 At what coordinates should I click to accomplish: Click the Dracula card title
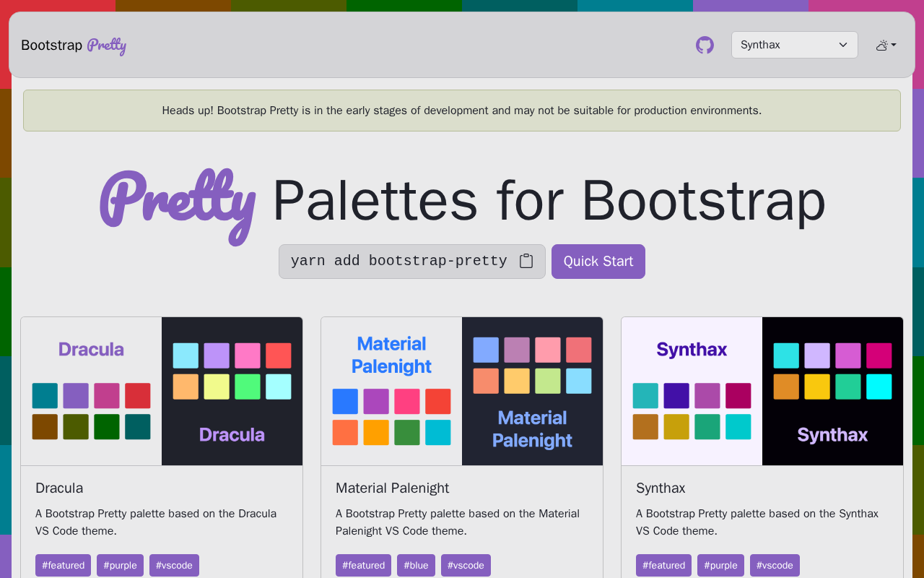coord(59,488)
